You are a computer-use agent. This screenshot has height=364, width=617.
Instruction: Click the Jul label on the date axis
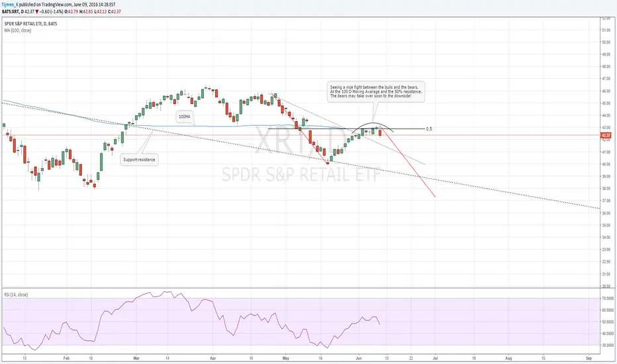(435, 358)
